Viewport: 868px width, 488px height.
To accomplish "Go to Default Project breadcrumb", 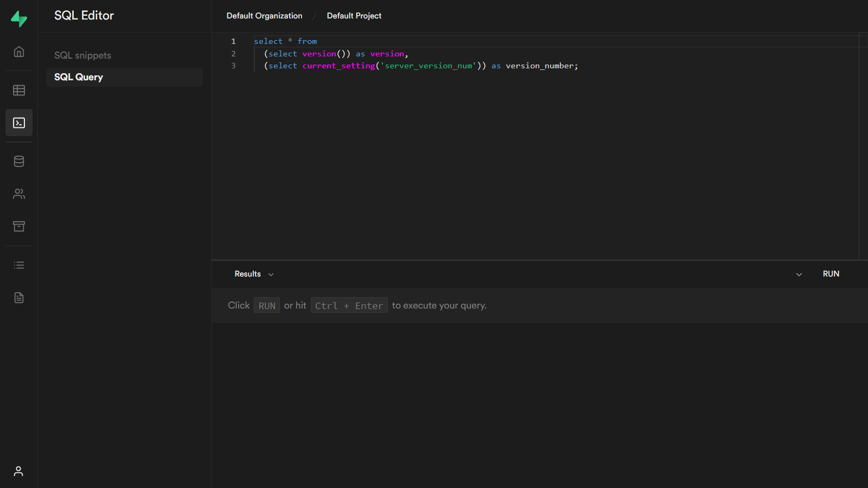I will tap(354, 16).
